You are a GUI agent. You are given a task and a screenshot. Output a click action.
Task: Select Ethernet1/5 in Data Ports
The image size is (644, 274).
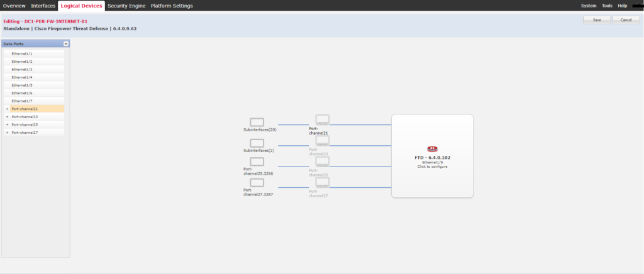(34, 85)
